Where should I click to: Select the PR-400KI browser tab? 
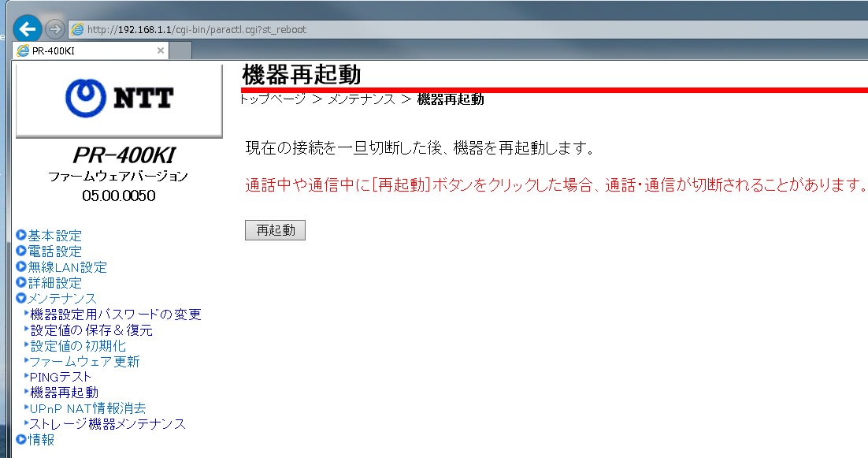click(91, 51)
